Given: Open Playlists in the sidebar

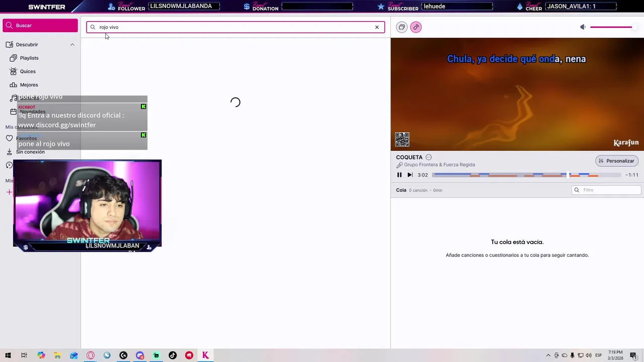Looking at the screenshot, I should coord(29,58).
